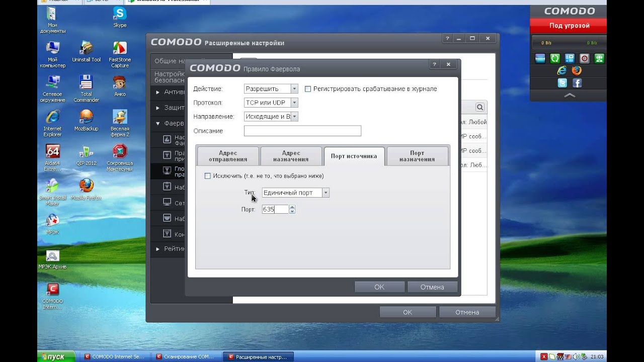Viewport: 644px width, 362px height.
Task: Open MozBackup desktop shortcut
Action: coord(86,120)
